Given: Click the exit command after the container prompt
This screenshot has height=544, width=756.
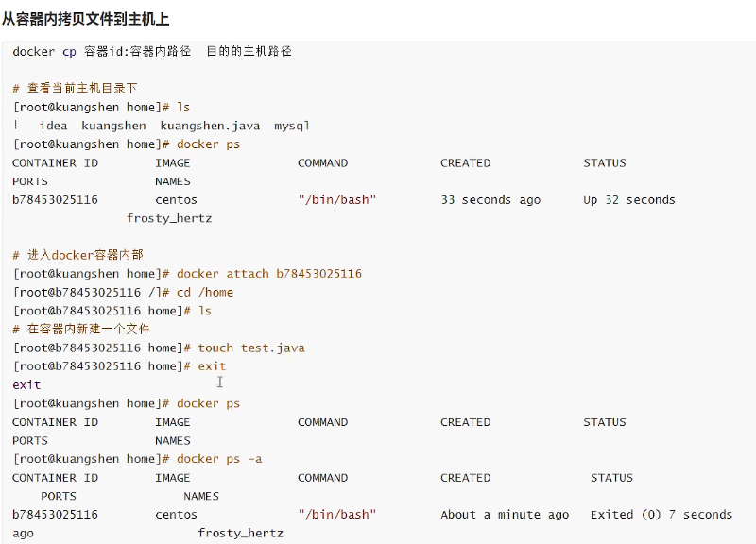Looking at the screenshot, I should pos(212,366).
